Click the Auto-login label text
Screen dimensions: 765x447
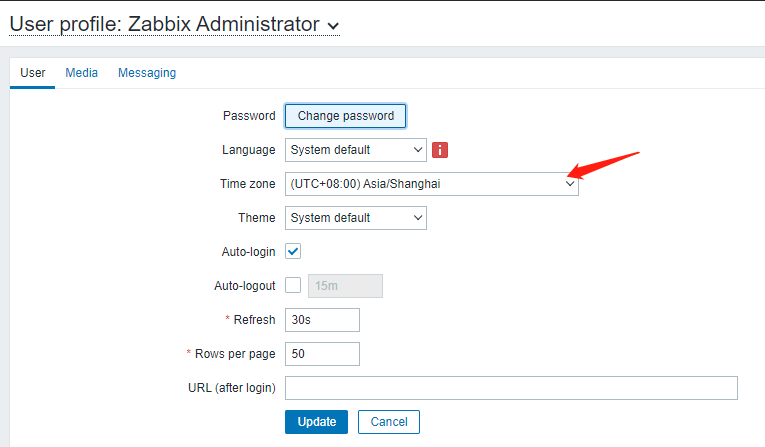coord(248,252)
